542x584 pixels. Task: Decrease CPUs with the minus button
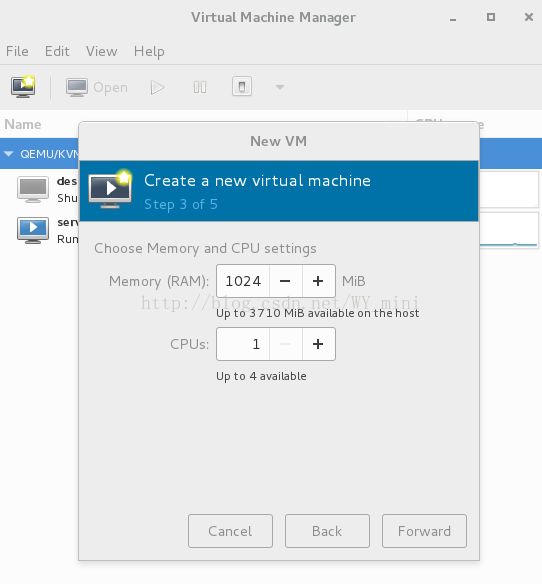point(285,344)
